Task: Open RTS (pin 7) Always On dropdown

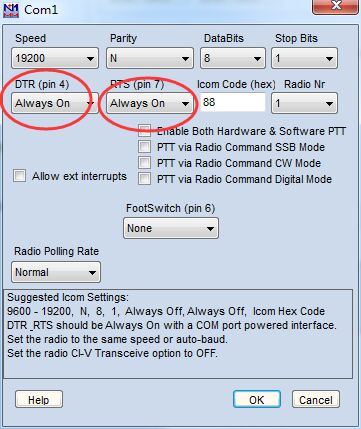Action: tap(150, 103)
